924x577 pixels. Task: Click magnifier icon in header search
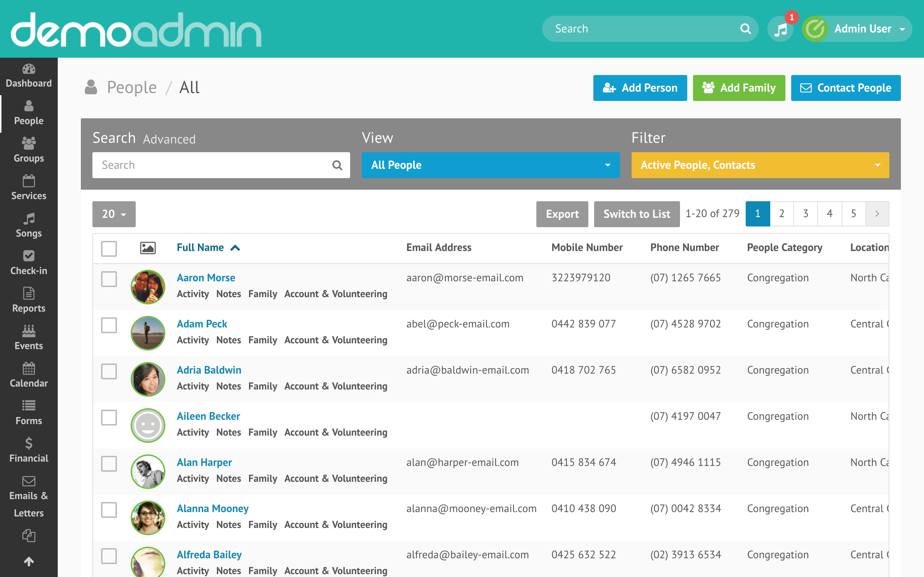[745, 29]
